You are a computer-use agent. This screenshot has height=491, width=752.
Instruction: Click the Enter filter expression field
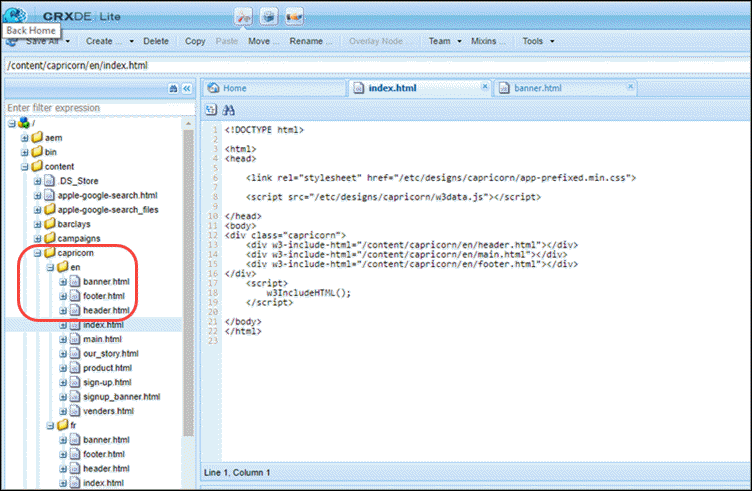tap(100, 108)
